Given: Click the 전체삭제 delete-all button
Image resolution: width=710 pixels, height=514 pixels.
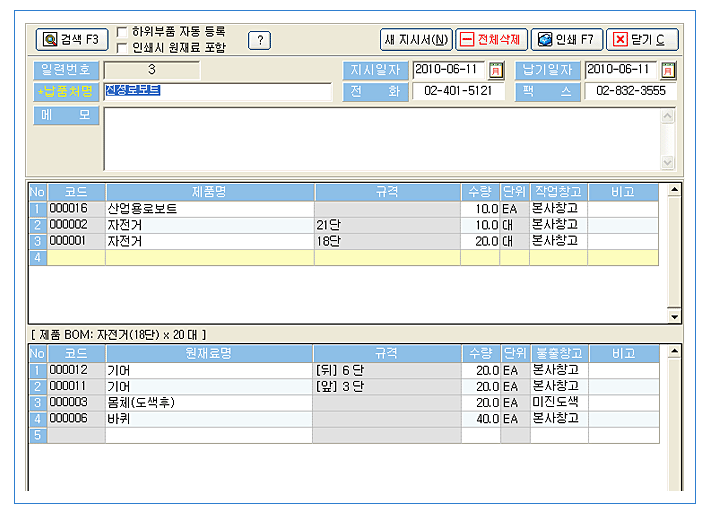Looking at the screenshot, I should tap(491, 40).
